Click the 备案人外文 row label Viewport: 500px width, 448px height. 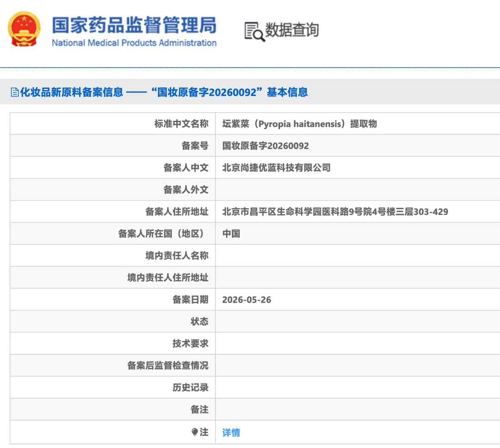click(x=186, y=189)
